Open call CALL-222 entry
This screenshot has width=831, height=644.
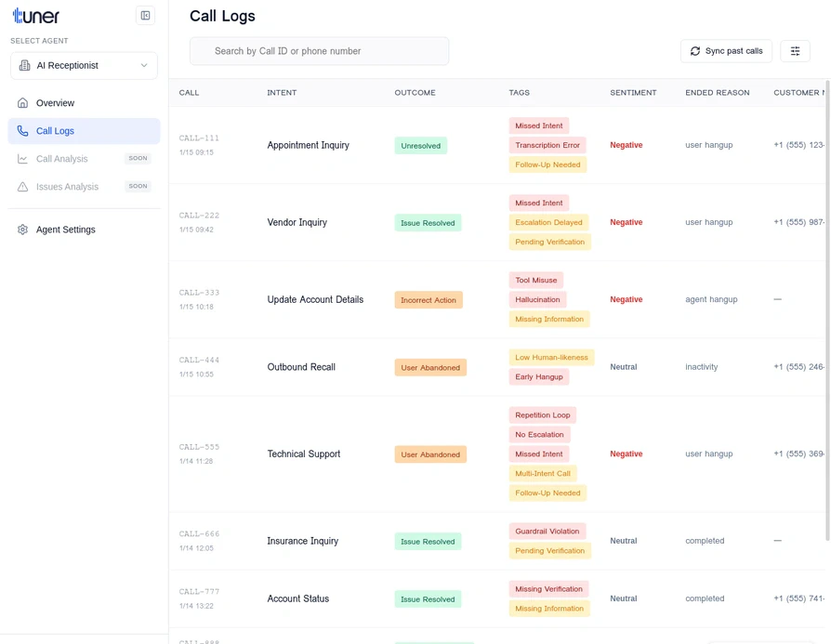coord(199,216)
